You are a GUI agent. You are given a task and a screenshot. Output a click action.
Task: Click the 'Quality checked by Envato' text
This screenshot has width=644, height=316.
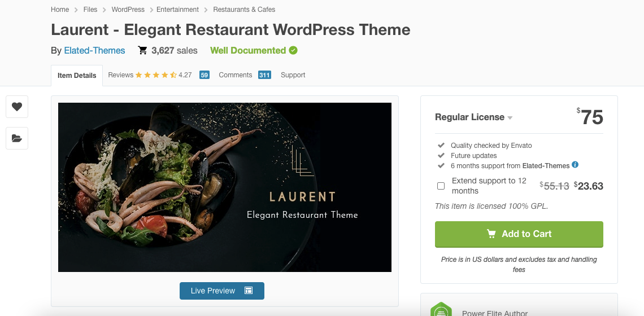[x=491, y=145]
